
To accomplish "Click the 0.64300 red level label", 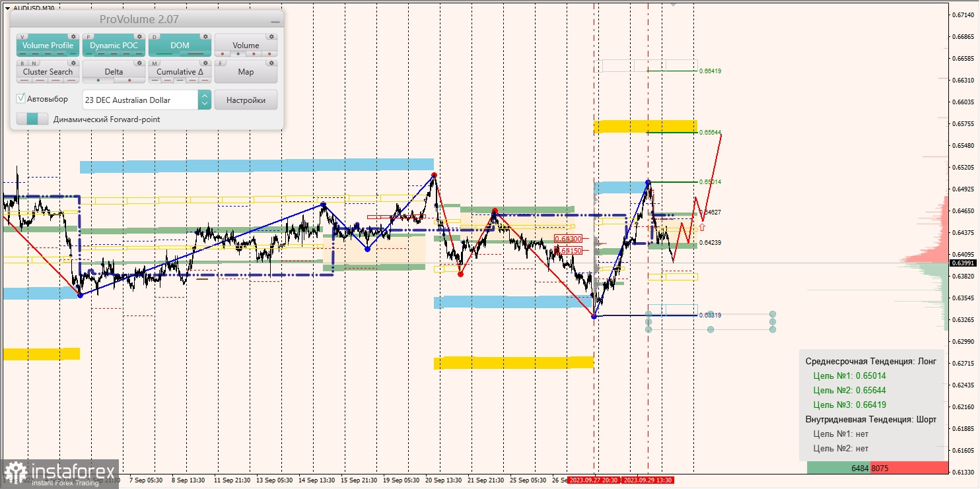I will (x=569, y=238).
